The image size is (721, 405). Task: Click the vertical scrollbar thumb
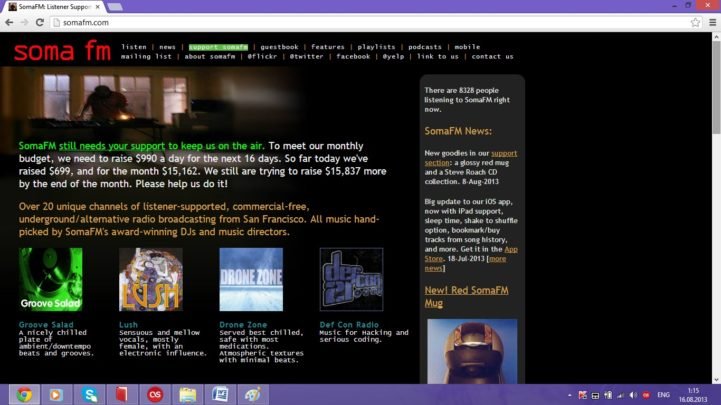(x=716, y=87)
